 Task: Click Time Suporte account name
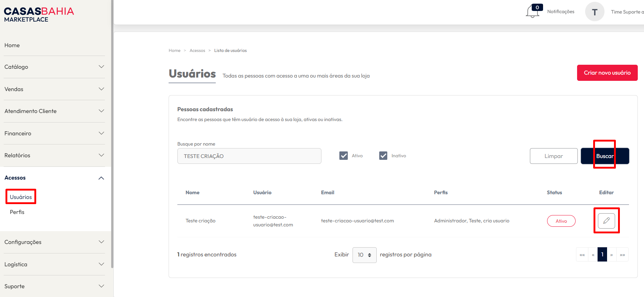[x=627, y=12]
